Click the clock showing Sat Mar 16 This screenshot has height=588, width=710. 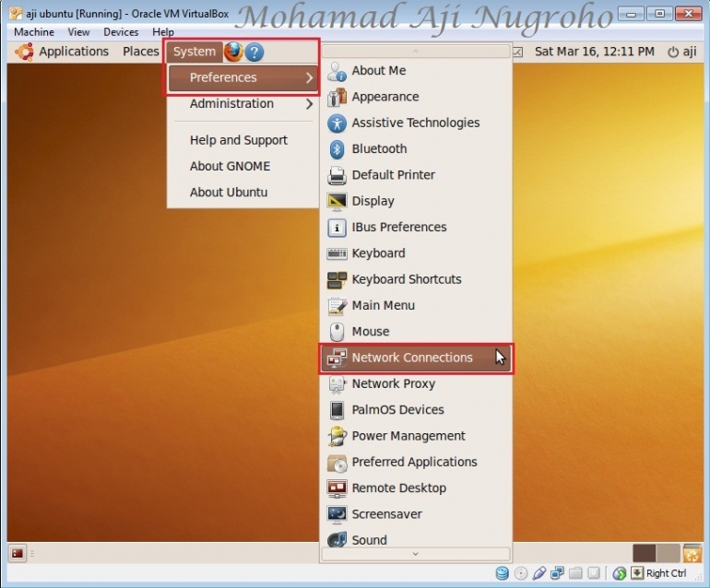pyautogui.click(x=595, y=52)
